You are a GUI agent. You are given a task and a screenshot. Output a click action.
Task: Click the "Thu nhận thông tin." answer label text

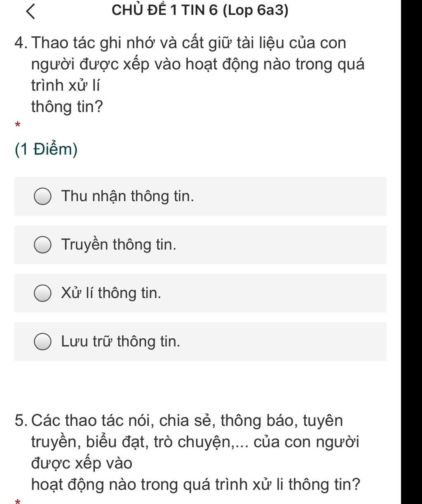coord(127,196)
